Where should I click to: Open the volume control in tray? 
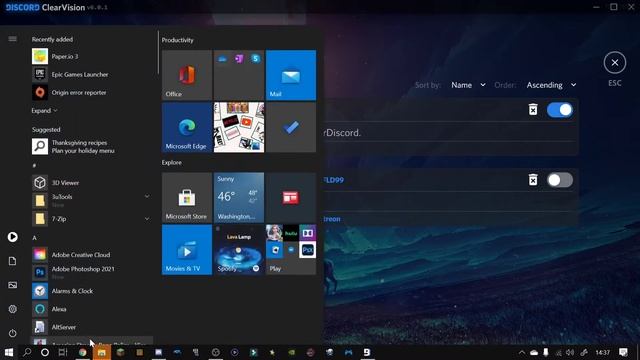pos(570,352)
